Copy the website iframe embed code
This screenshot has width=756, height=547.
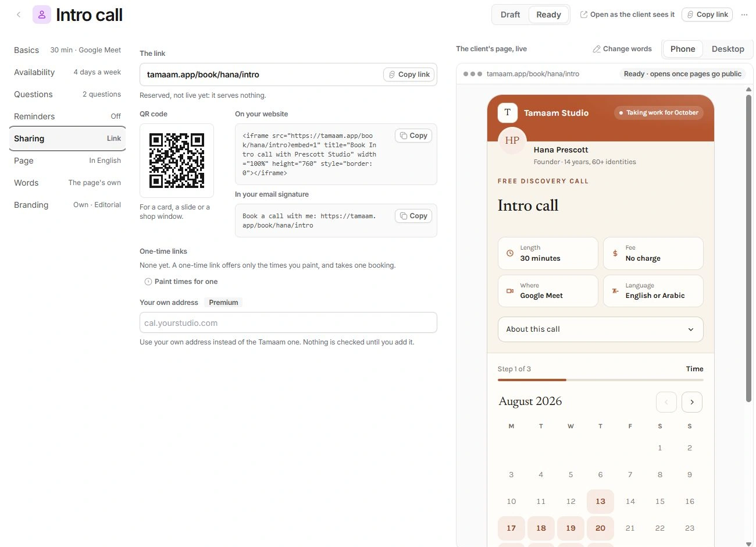point(413,136)
